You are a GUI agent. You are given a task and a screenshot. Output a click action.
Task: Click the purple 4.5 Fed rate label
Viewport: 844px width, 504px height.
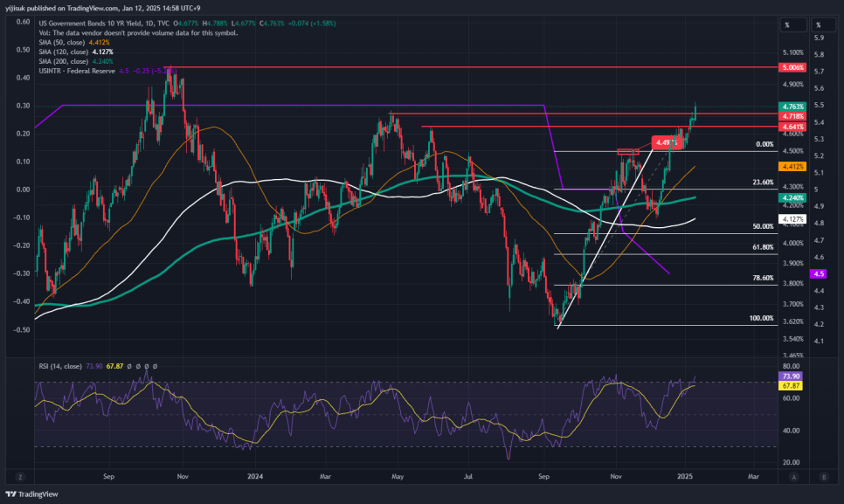(x=819, y=273)
